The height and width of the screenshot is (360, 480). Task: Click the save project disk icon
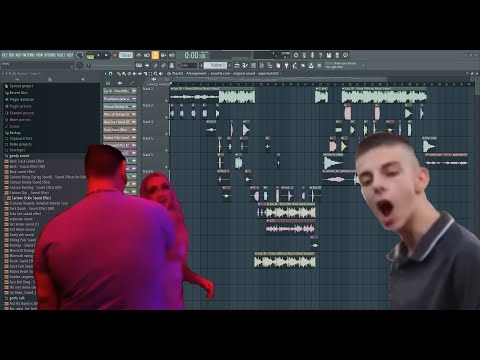[329, 55]
